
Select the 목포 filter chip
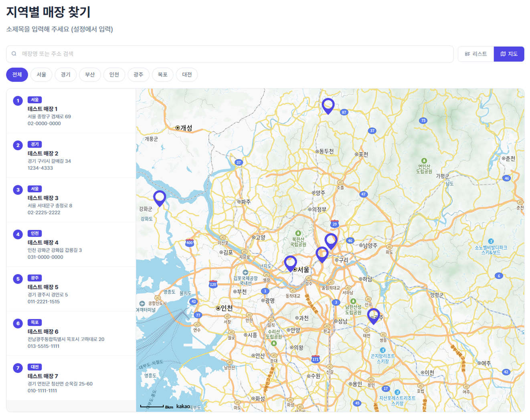click(x=162, y=75)
